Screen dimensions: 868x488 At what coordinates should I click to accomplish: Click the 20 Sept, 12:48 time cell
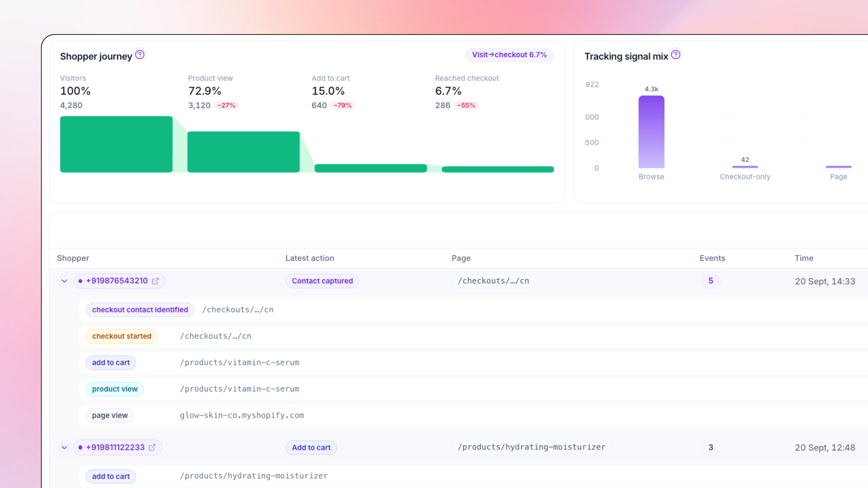825,448
